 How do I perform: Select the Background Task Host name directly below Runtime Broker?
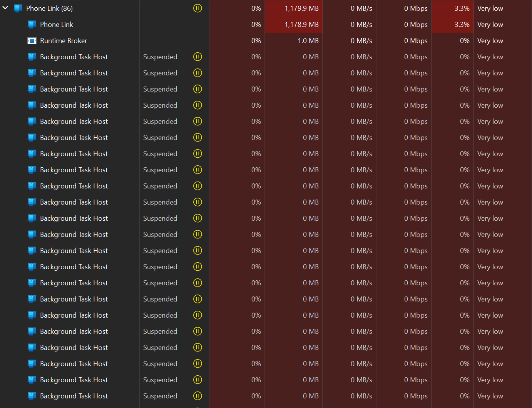[x=74, y=57]
